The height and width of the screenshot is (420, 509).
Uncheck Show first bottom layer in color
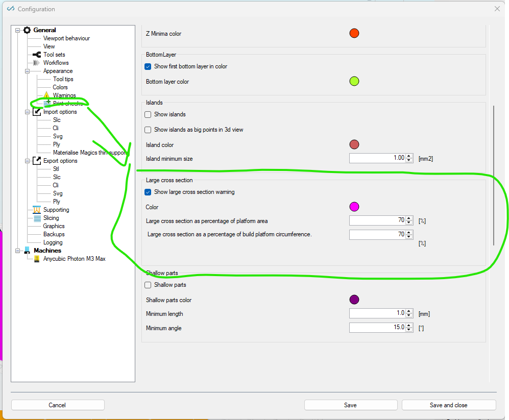[148, 66]
